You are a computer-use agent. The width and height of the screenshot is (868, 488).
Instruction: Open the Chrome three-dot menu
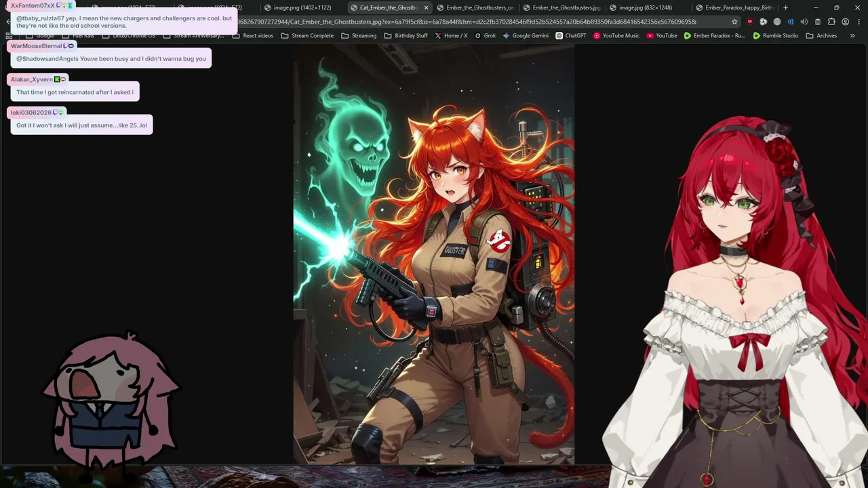[858, 22]
